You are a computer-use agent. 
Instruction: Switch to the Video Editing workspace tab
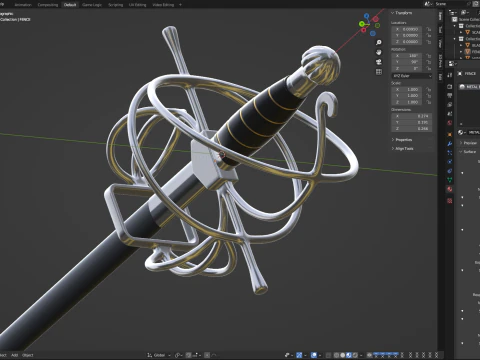click(x=163, y=5)
